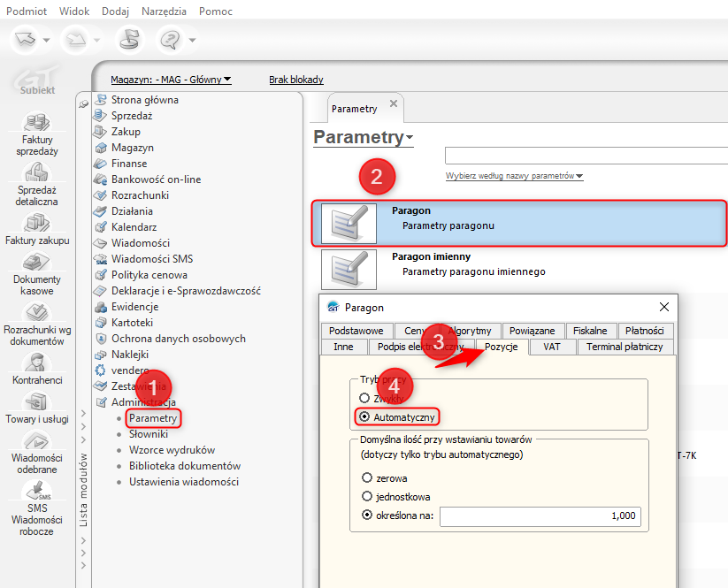Click the Bankowość on-line module icon

pos(100,179)
